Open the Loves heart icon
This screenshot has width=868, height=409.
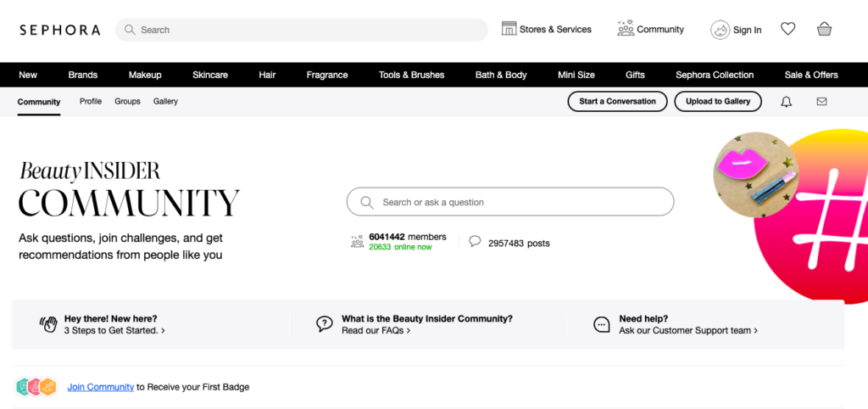click(787, 29)
